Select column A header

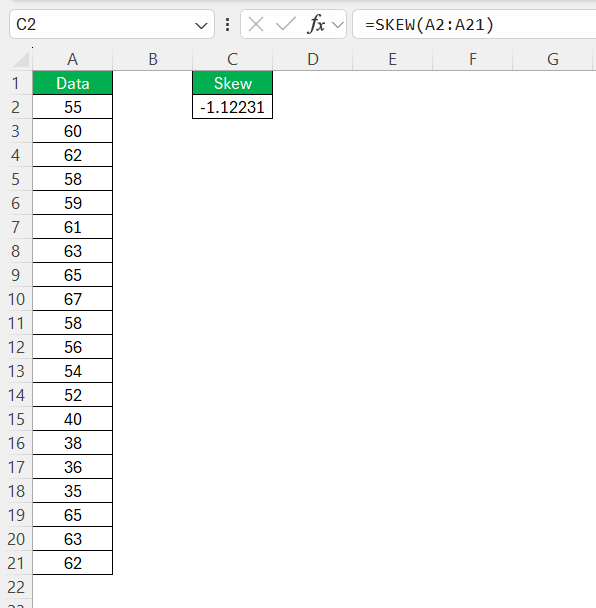[73, 59]
